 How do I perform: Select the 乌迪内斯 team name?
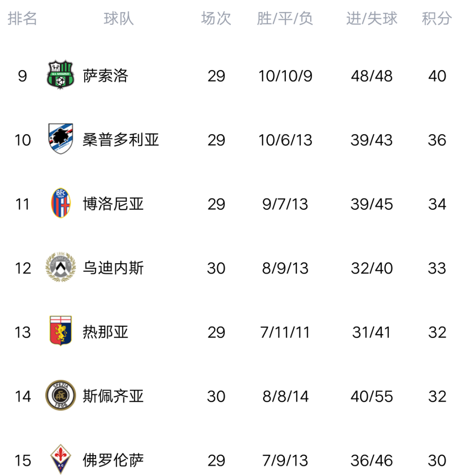point(113,268)
